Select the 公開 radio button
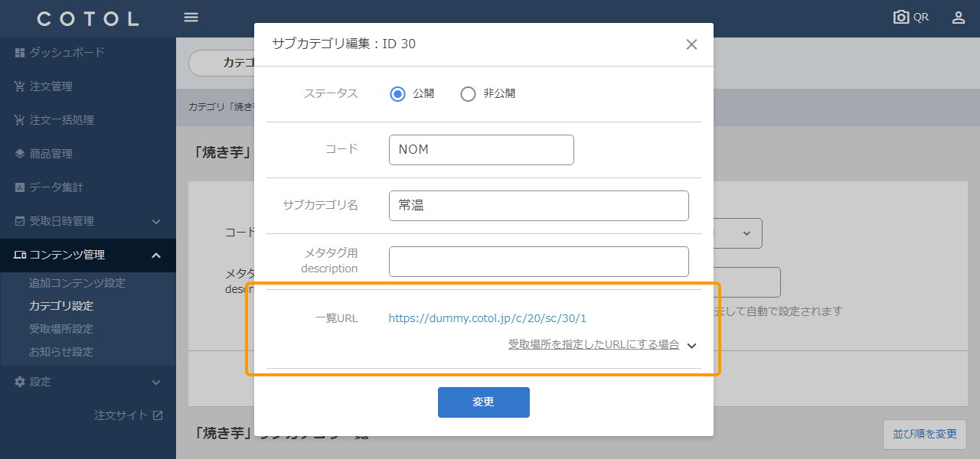This screenshot has width=980, height=459. [x=397, y=93]
